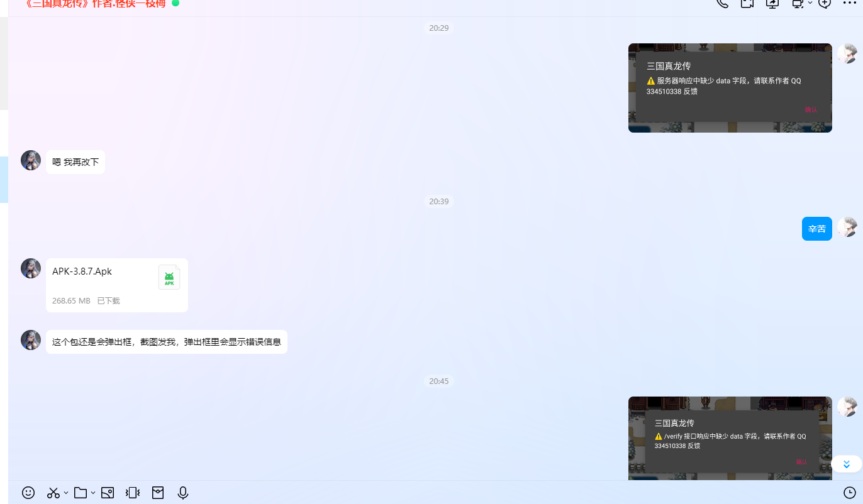863x504 pixels.
Task: Click my avatar beside the '辛苦' message
Action: click(847, 227)
